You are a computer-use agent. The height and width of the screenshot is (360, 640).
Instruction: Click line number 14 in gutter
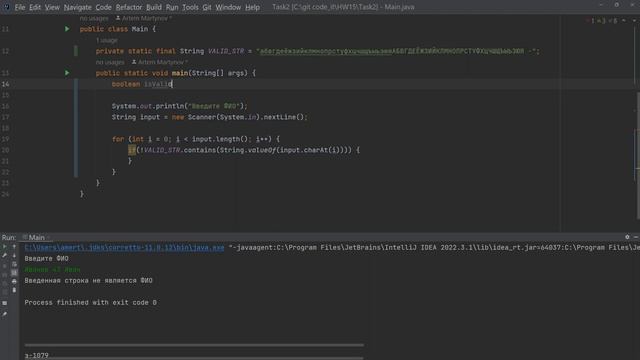click(5, 84)
